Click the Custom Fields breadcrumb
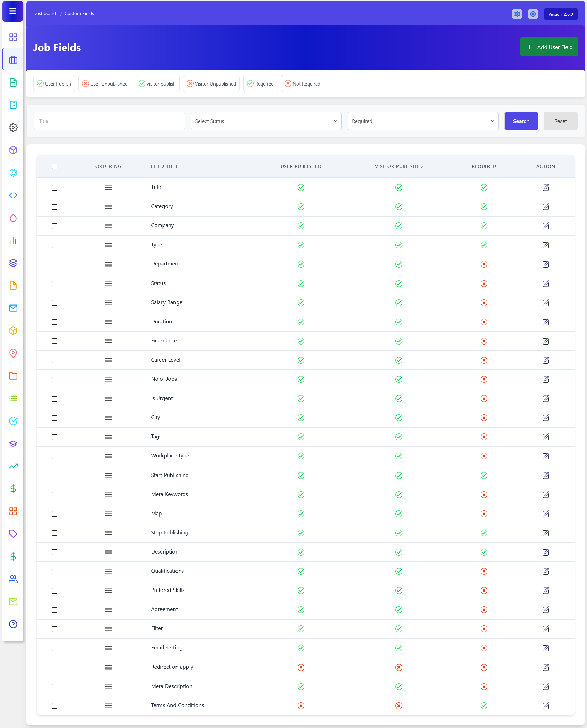The image size is (587, 728). coord(79,14)
